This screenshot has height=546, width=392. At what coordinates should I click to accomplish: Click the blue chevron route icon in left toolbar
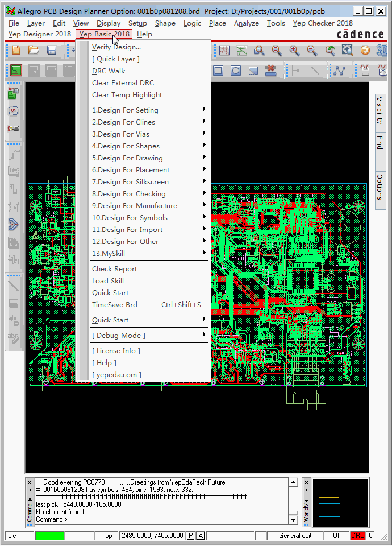click(x=14, y=225)
